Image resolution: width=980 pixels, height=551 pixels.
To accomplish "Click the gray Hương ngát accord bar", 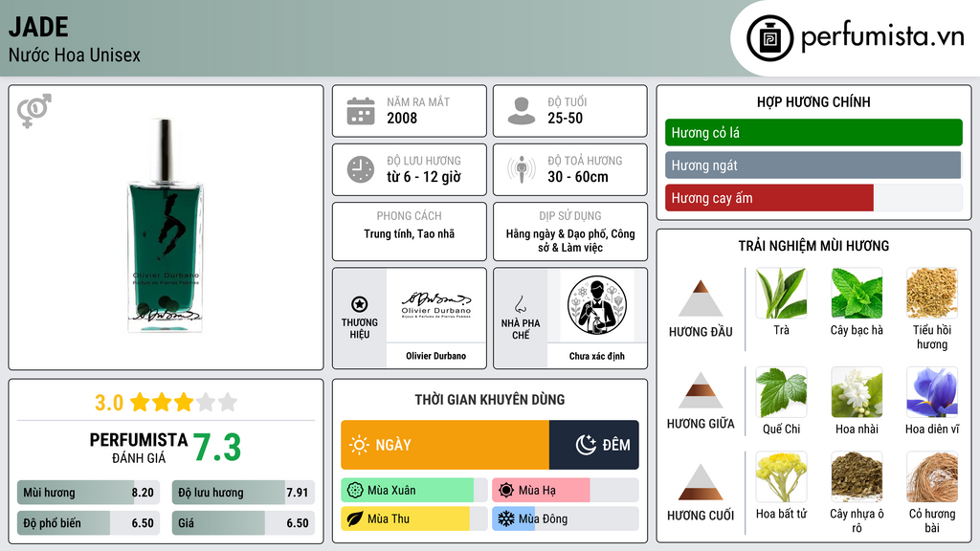I will pos(813,165).
